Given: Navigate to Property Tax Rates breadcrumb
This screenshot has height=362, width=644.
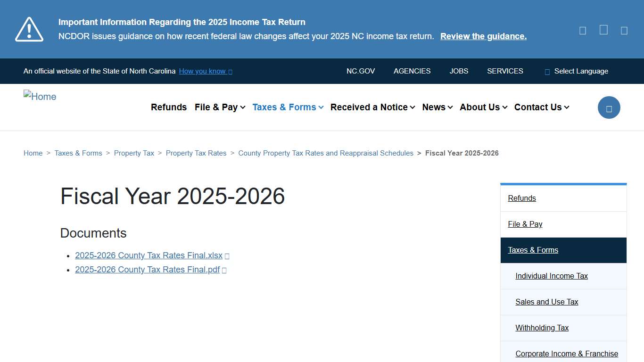Looking at the screenshot, I should click(x=196, y=153).
